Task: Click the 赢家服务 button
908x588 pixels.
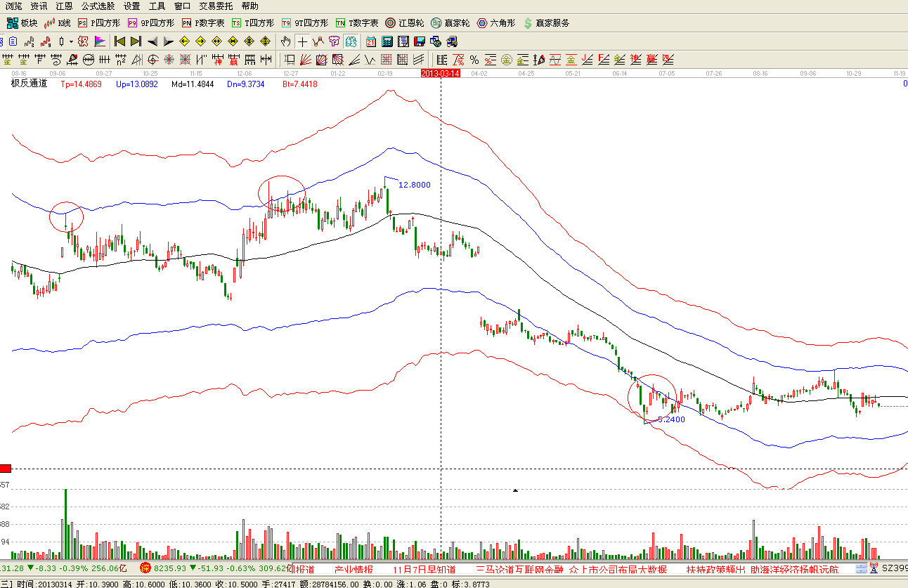Action: [546, 23]
